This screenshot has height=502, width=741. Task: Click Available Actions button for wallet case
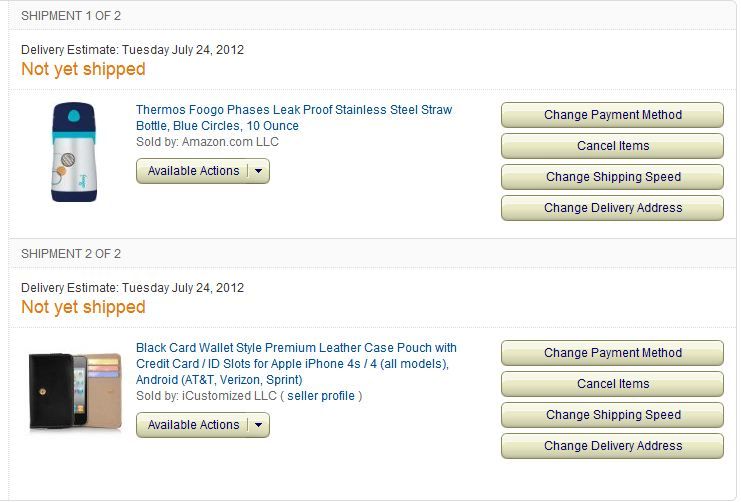coord(193,425)
